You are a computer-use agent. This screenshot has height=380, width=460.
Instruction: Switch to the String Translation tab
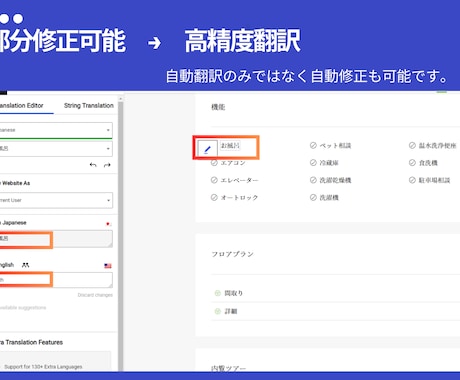pyautogui.click(x=89, y=106)
